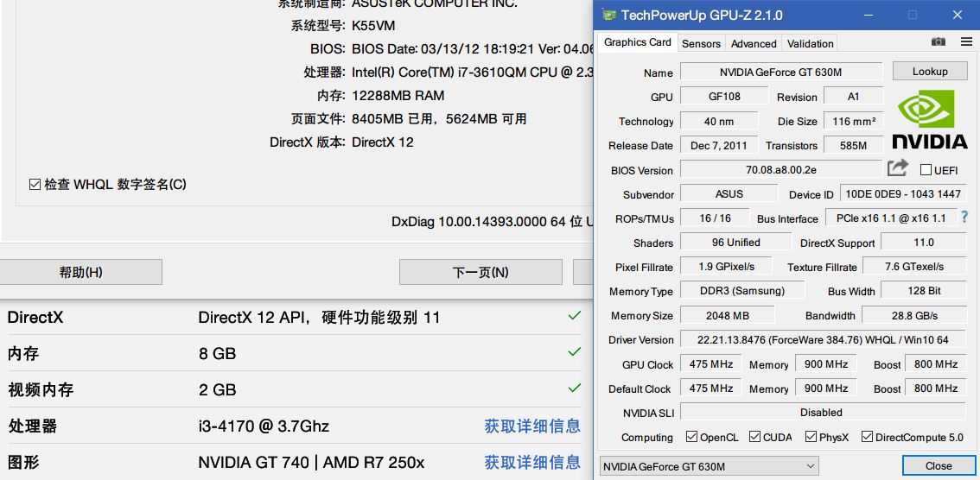Toggle the OpenCL checkbox
Viewport: 980px width, 480px height.
pos(691,436)
